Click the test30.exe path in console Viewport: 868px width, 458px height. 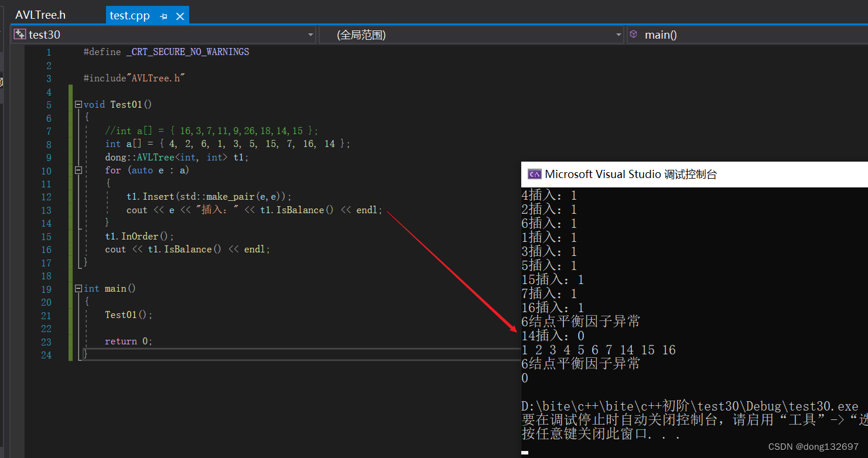point(690,406)
